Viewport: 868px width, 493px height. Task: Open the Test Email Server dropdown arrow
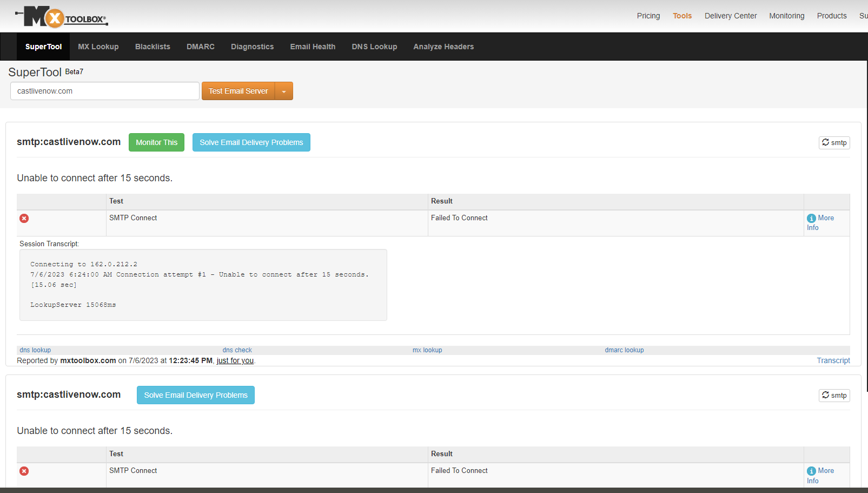pyautogui.click(x=284, y=91)
